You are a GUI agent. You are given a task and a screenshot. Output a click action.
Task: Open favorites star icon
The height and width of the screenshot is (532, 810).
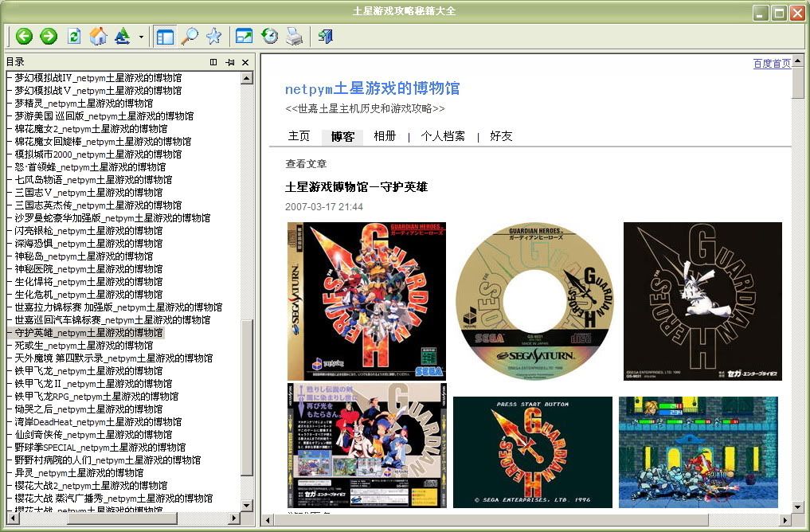point(213,36)
